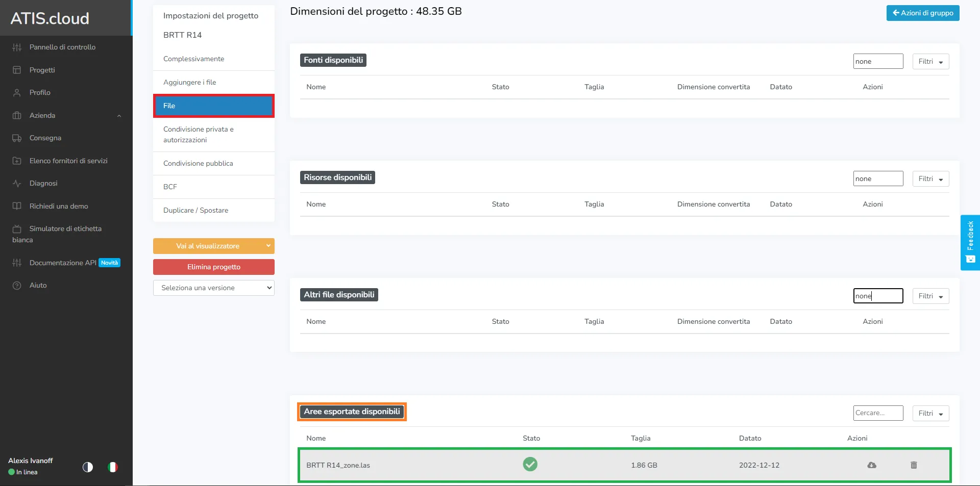Click the BRTT R14 project name

coord(182,35)
